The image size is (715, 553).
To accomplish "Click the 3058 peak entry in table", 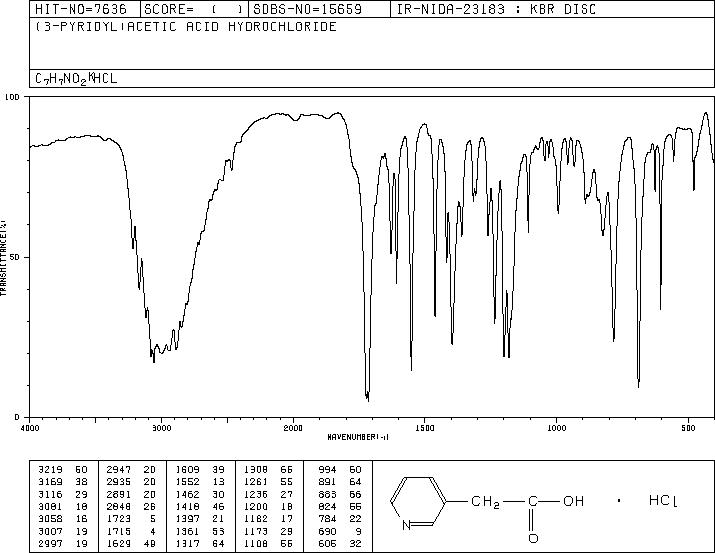I will tap(63, 519).
